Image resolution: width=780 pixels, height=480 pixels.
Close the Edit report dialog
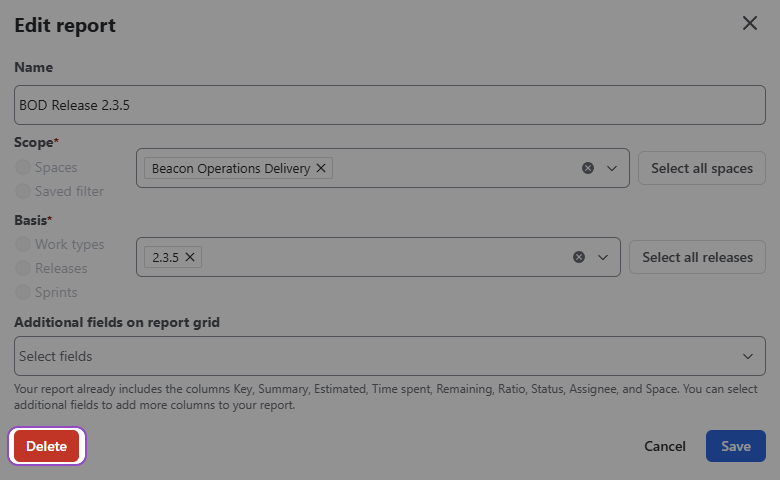[749, 23]
